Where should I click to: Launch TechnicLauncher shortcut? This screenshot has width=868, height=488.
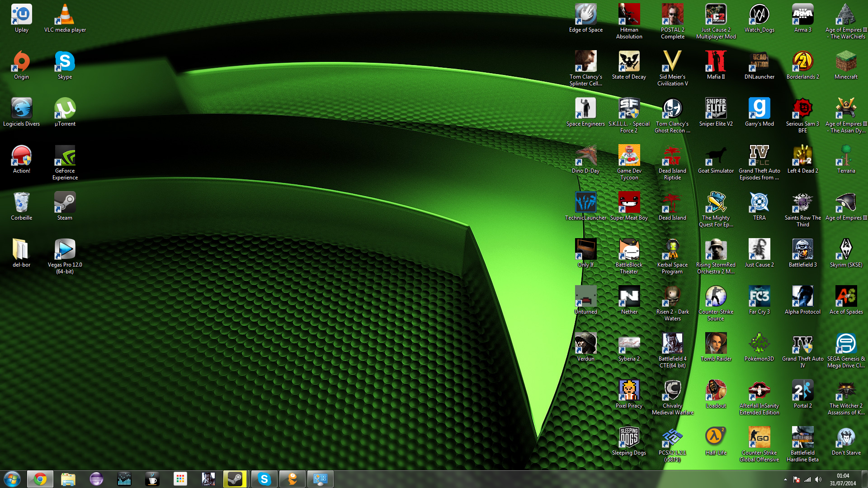click(x=585, y=206)
